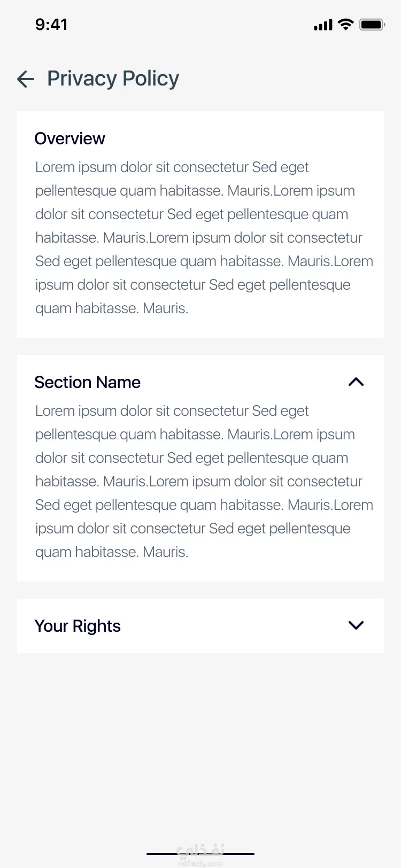This screenshot has width=401, height=868.
Task: Click the first Overview text line
Action: point(172,167)
